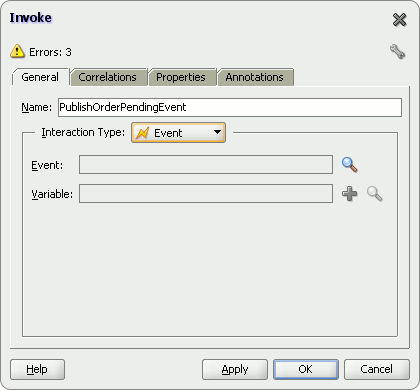Click the Cancel button
420x391 pixels.
pos(377,369)
